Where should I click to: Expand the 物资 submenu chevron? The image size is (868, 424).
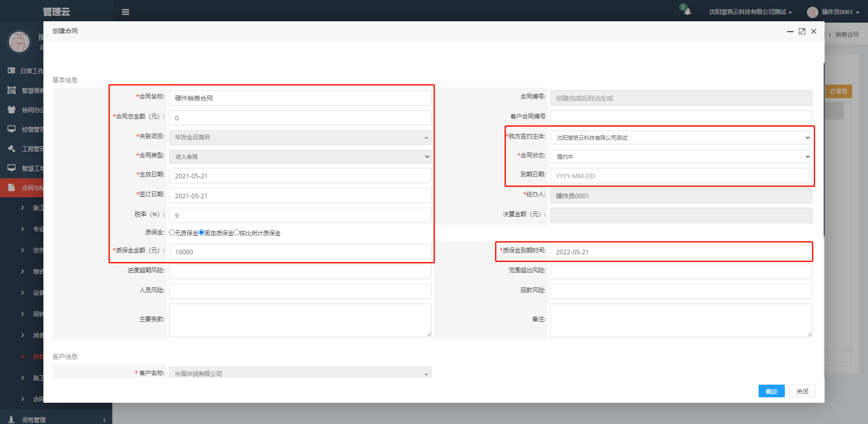click(x=23, y=272)
